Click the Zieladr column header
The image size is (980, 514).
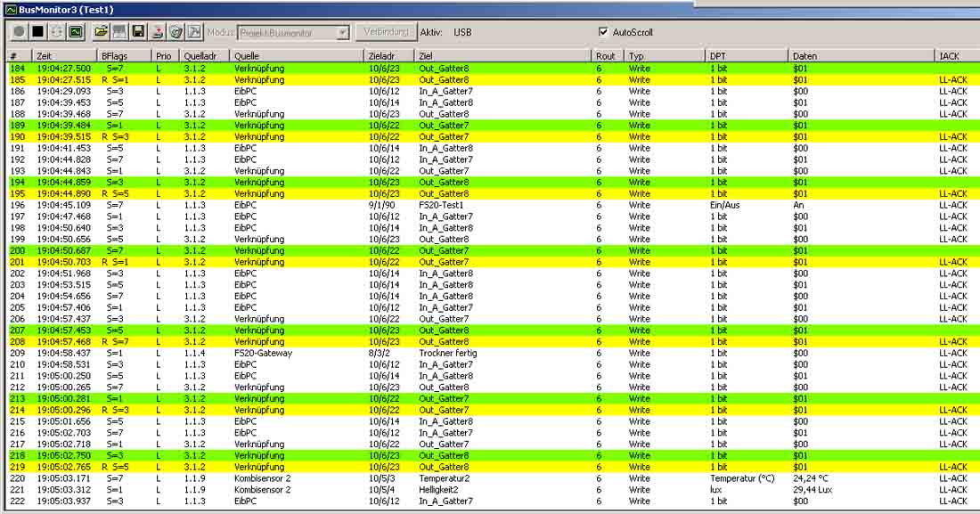[x=389, y=56]
